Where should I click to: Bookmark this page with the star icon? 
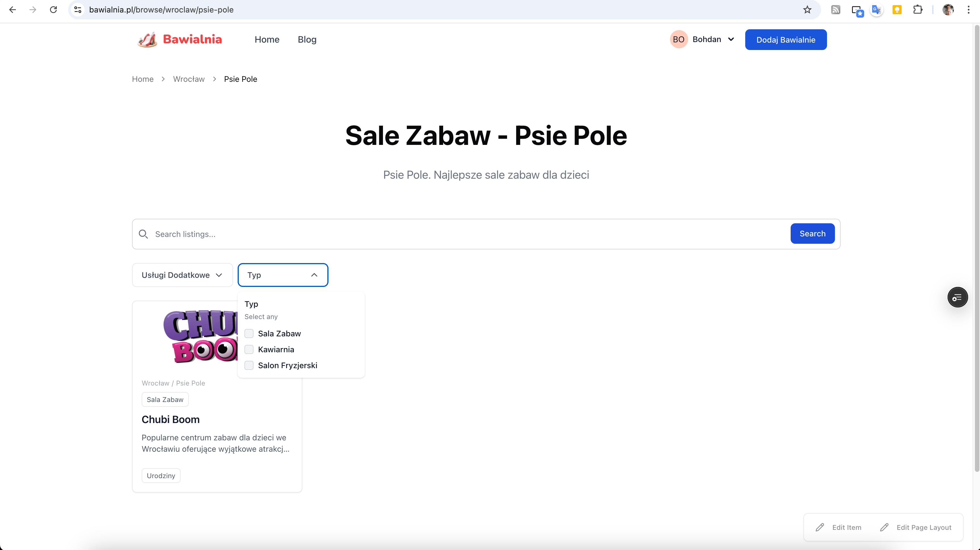807,9
